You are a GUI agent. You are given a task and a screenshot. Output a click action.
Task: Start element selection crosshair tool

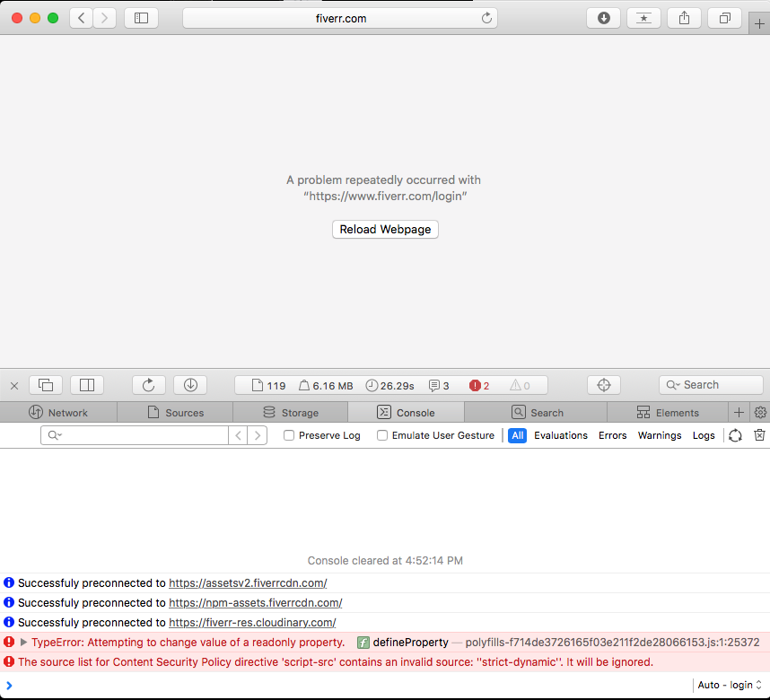[604, 385]
